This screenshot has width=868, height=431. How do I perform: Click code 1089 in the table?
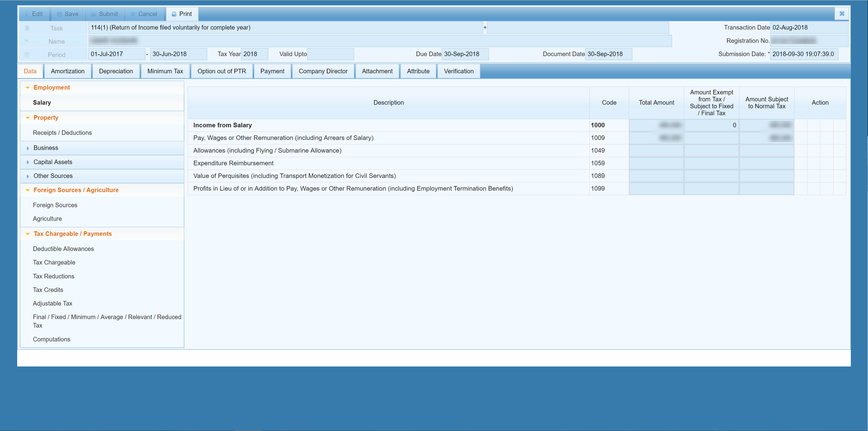point(598,176)
